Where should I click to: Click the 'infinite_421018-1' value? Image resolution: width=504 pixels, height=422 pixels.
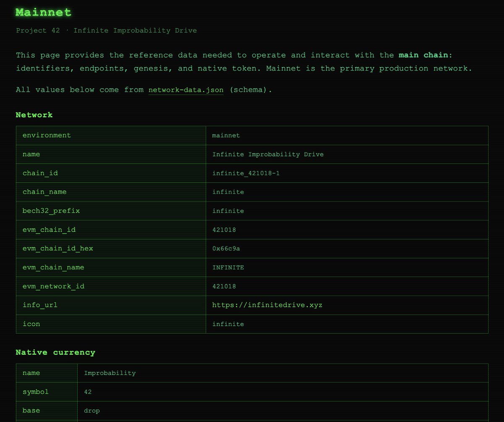click(x=246, y=173)
